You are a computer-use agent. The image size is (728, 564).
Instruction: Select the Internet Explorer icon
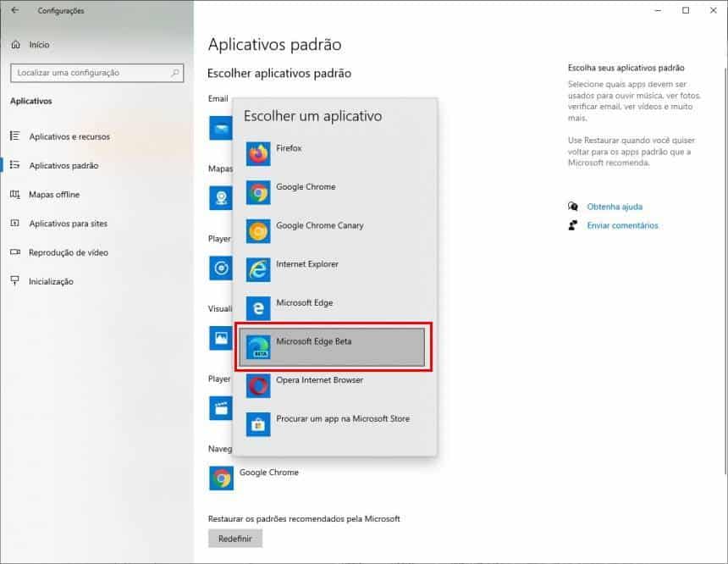pos(258,269)
